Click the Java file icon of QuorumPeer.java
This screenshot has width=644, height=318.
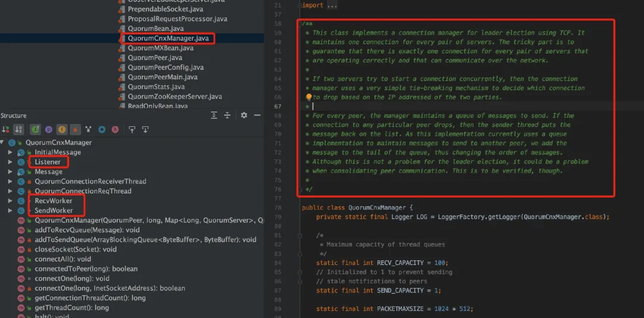[122, 58]
